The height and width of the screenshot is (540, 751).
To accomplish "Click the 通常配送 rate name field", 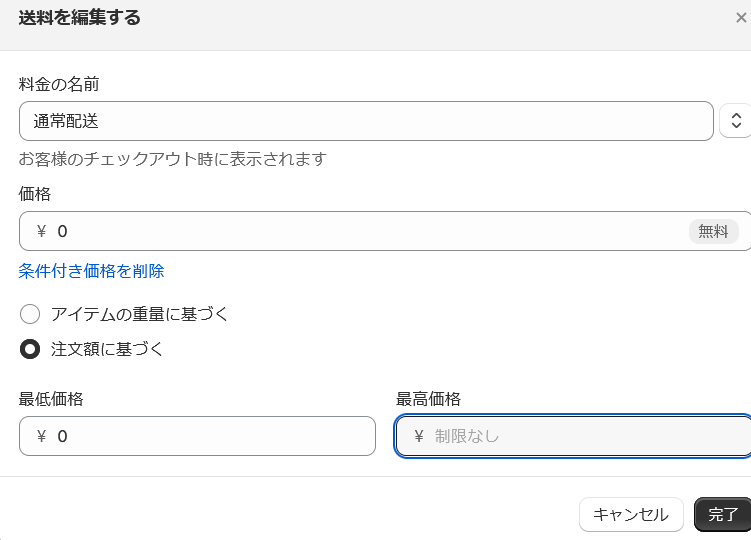I will pos(365,121).
